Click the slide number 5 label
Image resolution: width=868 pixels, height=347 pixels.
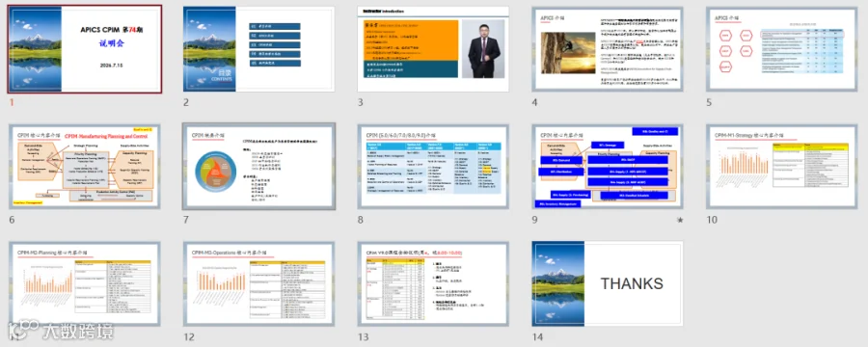point(709,102)
